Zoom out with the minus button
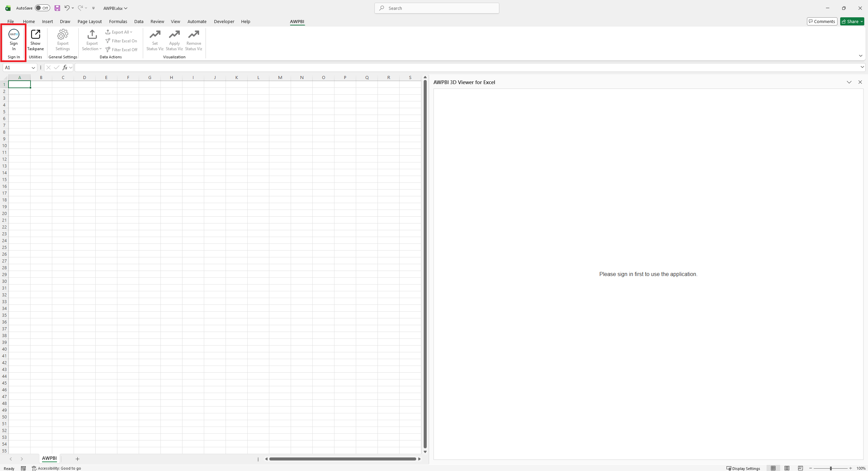The image size is (868, 471). pyautogui.click(x=811, y=468)
